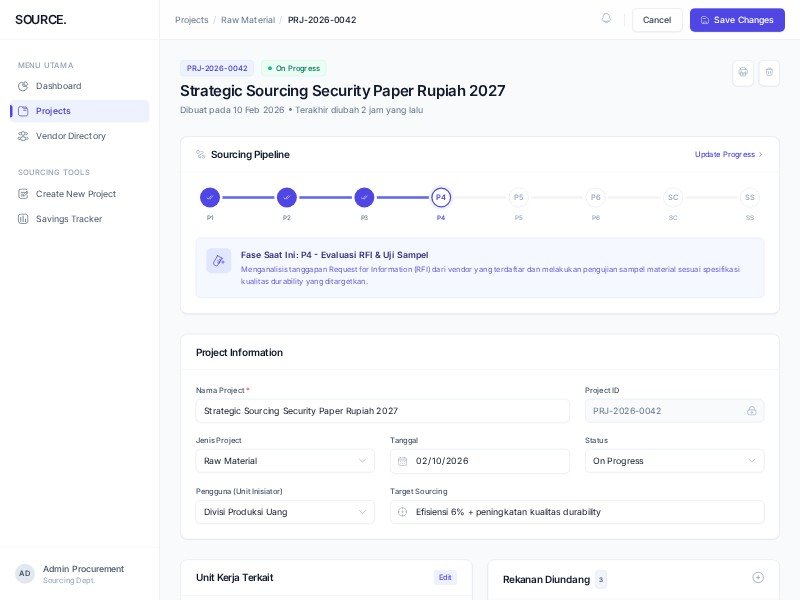The height and width of the screenshot is (600, 800).
Task: Click the lock icon in Project ID field
Action: pyautogui.click(x=751, y=411)
